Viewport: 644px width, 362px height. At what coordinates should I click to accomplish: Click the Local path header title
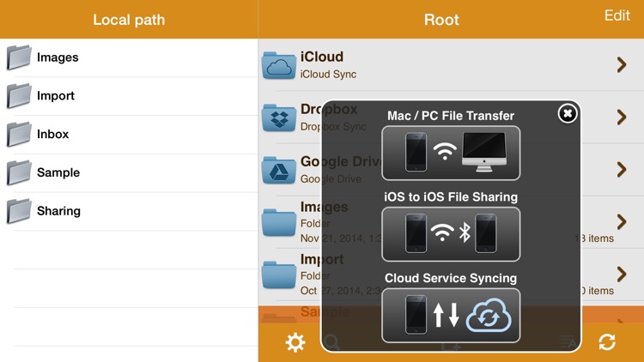[129, 20]
